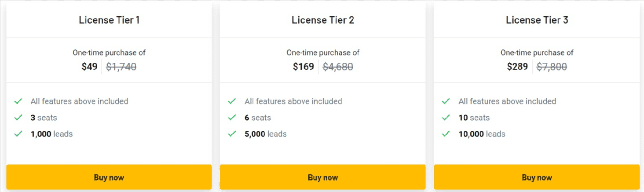Click checkmark next to 3 seats

[x=18, y=118]
